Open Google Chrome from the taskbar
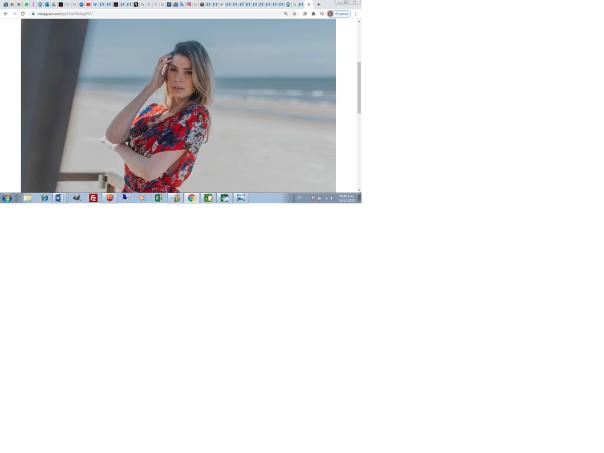The image size is (604, 453). (191, 198)
